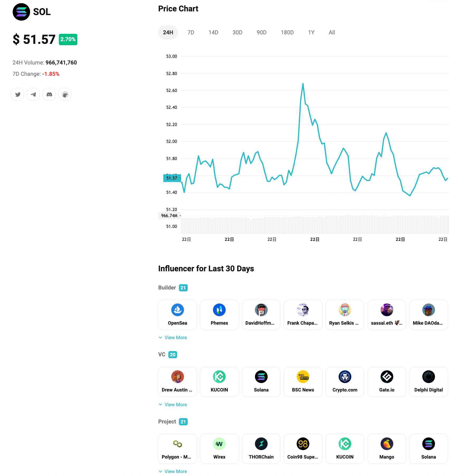Click the Crypto.com logo icon
The width and height of the screenshot is (464, 476).
click(x=345, y=377)
